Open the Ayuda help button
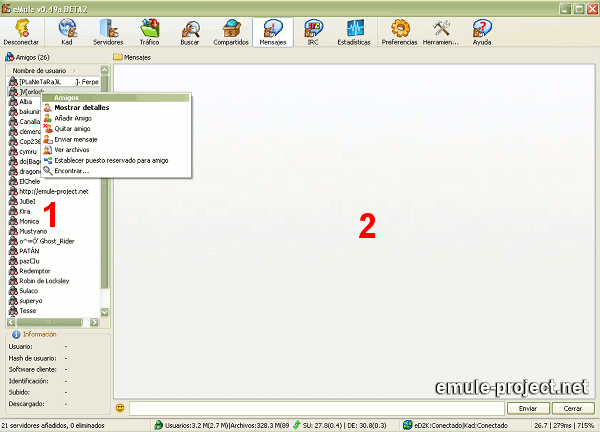Image resolution: width=600 pixels, height=432 pixels. coord(481,32)
